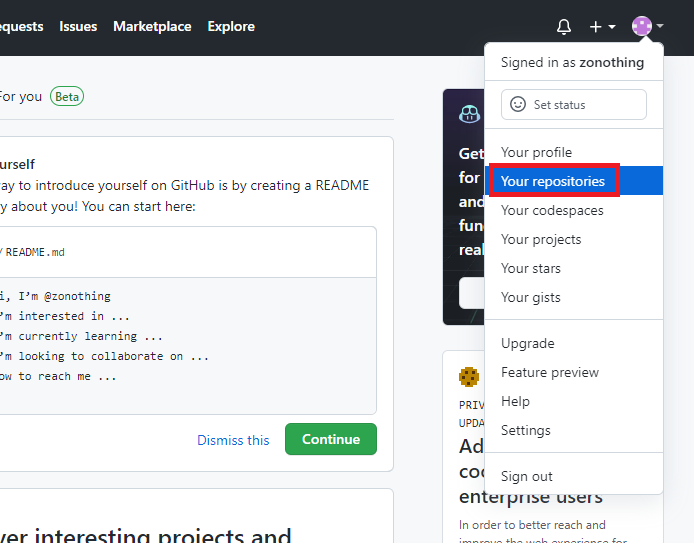Open Your gists from the menu
The image size is (694, 543).
574,297
